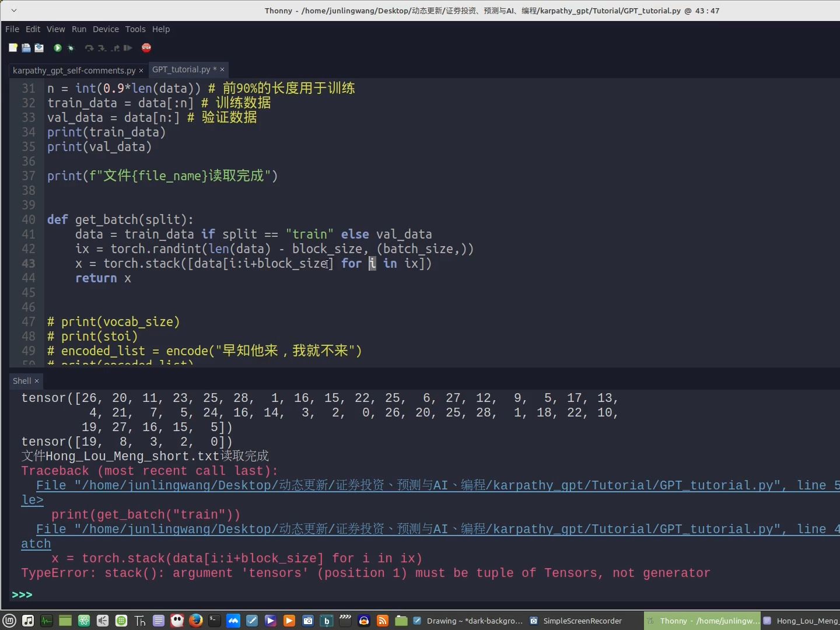Open the Linux Mint start menu
Screen dimensions: 840x630
point(9,621)
